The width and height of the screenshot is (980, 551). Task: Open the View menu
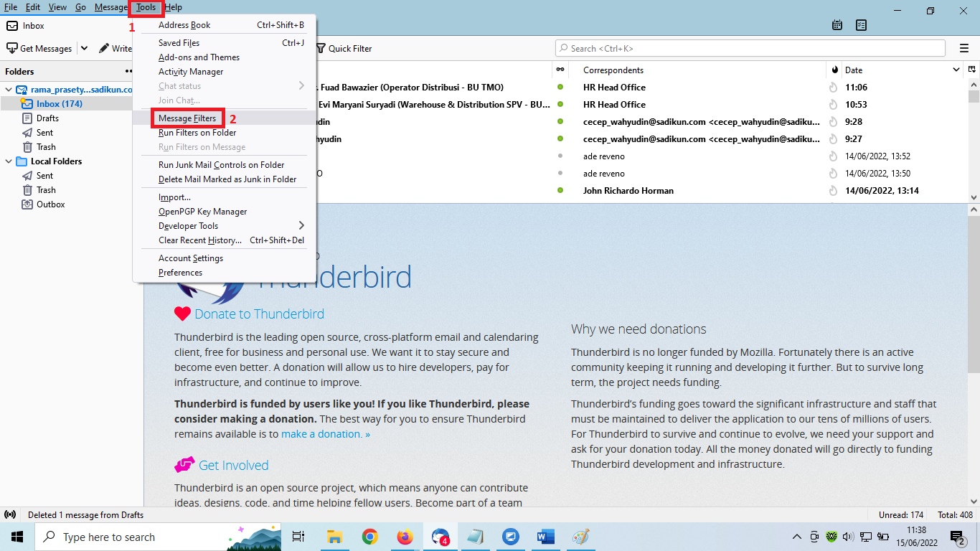point(58,7)
